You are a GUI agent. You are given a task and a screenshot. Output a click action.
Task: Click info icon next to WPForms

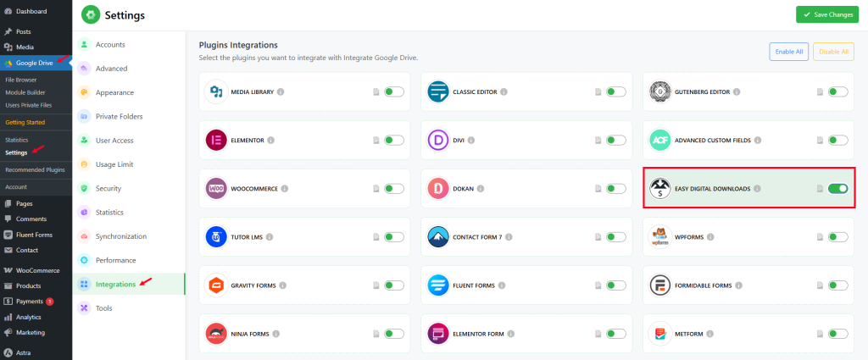click(710, 236)
